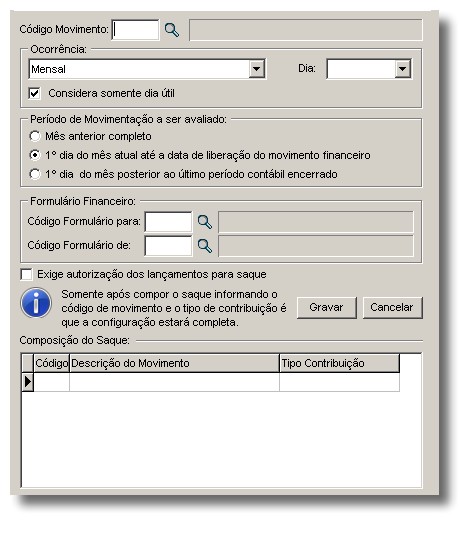Enable Exige autorização dos lançamentos para saque

click(x=26, y=274)
